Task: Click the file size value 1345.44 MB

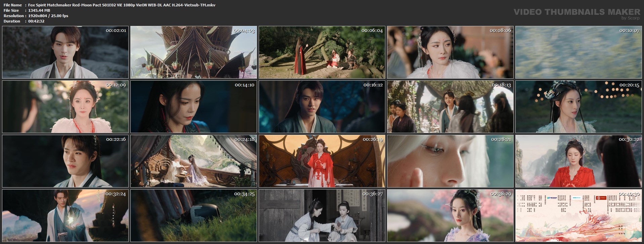Action: (39, 10)
